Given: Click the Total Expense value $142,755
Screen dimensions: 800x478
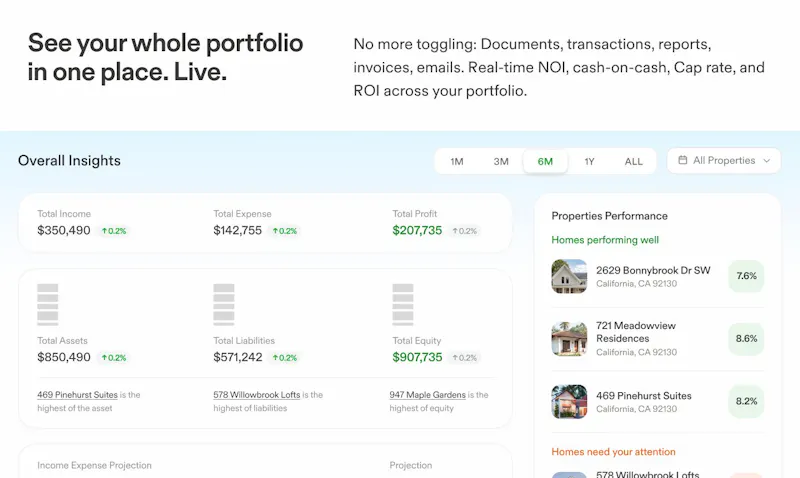Looking at the screenshot, I should (x=237, y=231).
